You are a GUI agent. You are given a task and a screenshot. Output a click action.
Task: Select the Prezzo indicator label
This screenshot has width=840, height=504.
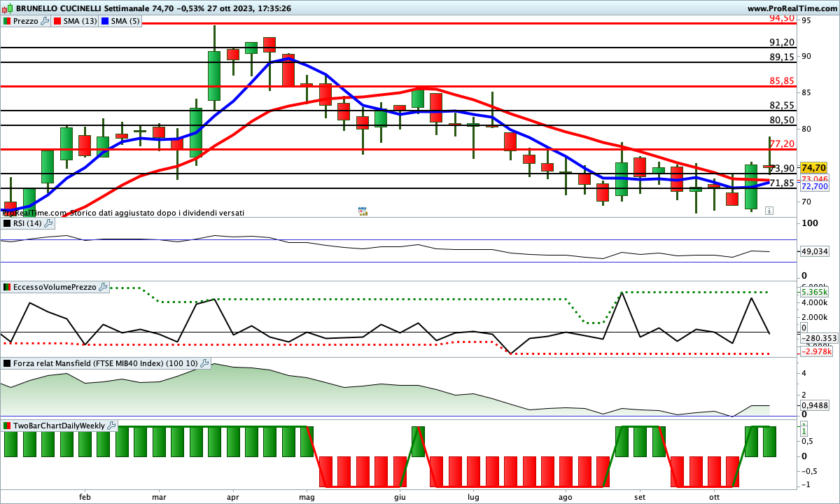[26, 21]
